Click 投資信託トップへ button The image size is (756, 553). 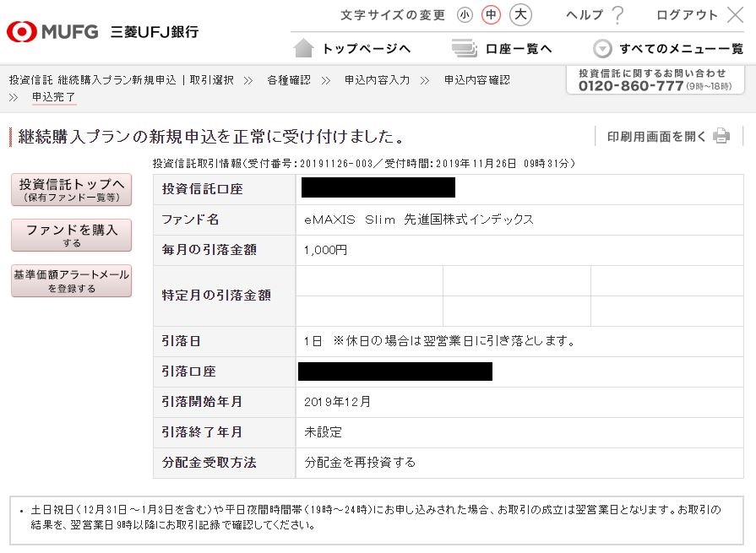71,190
